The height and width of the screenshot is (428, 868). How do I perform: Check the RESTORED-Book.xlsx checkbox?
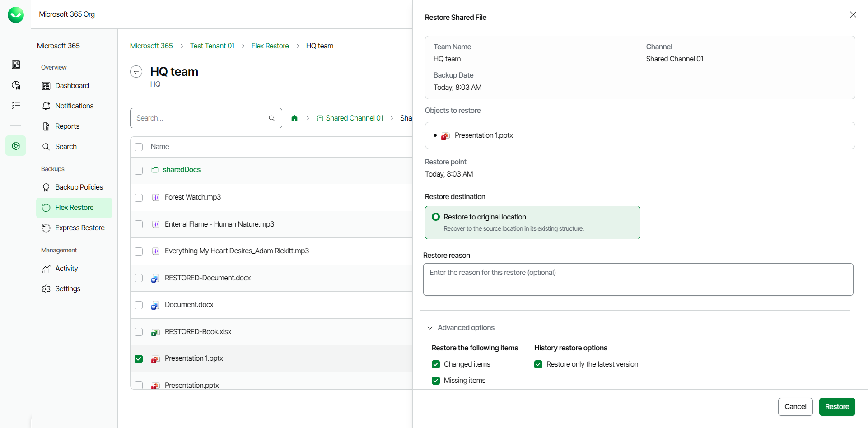coord(139,332)
